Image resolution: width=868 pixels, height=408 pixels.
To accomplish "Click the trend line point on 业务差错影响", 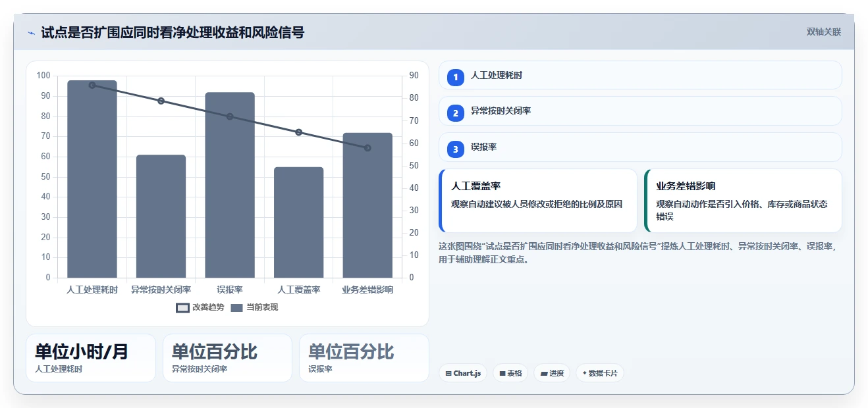I will click(x=367, y=148).
